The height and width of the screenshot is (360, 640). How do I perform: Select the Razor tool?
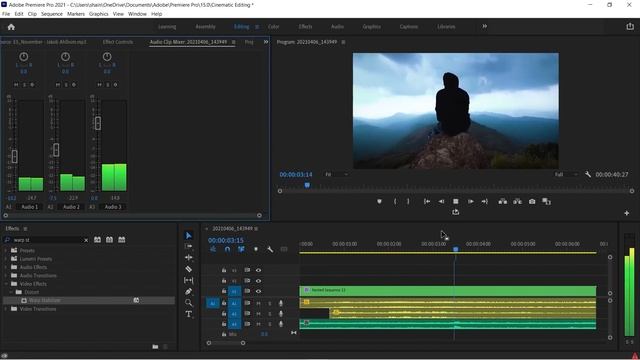(x=189, y=269)
